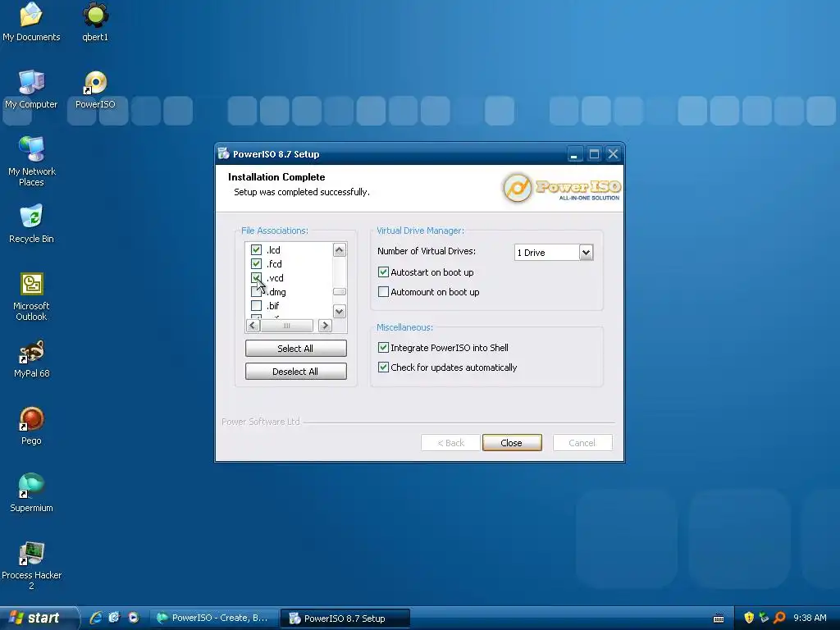The image size is (840, 630).
Task: Enable Automount on boot up
Action: pyautogui.click(x=383, y=292)
